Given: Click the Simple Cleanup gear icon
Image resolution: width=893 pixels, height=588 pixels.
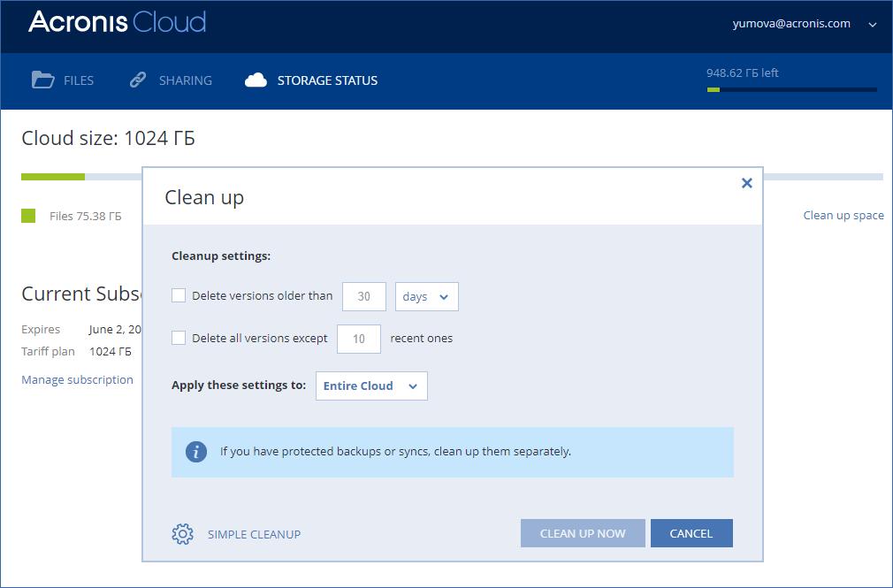Looking at the screenshot, I should 183,534.
